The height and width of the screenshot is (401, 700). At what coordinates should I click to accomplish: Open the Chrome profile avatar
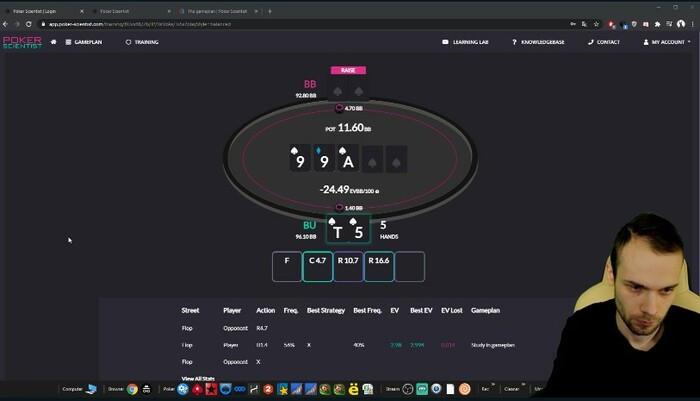click(x=681, y=24)
